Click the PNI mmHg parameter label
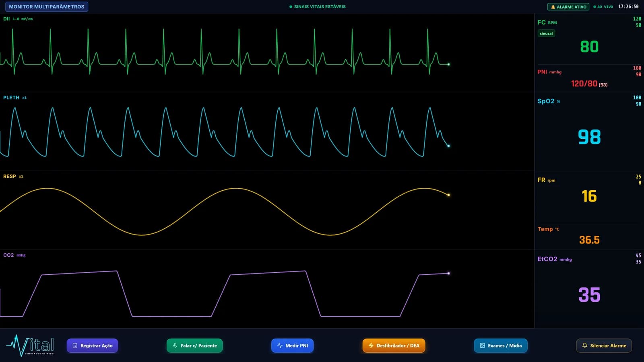The image size is (644, 362). coord(549,72)
